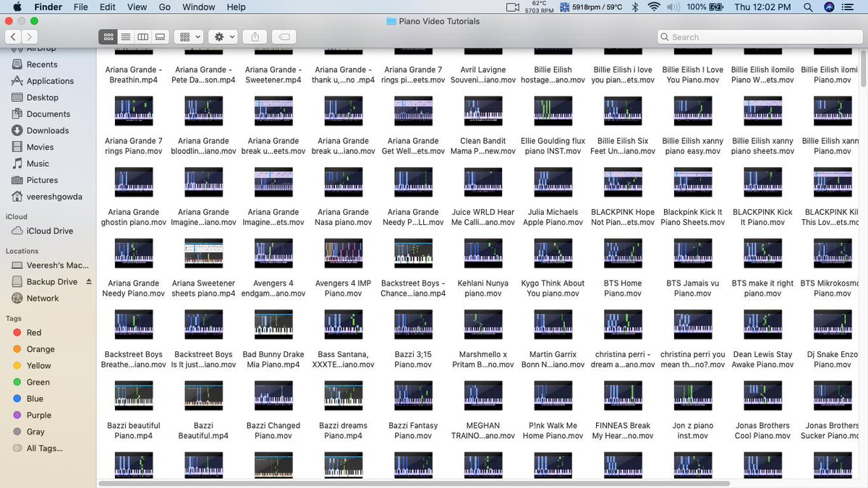Select Bazzi 3;15 Piano.mov thumbnail
The height and width of the screenshot is (488, 868).
click(413, 325)
